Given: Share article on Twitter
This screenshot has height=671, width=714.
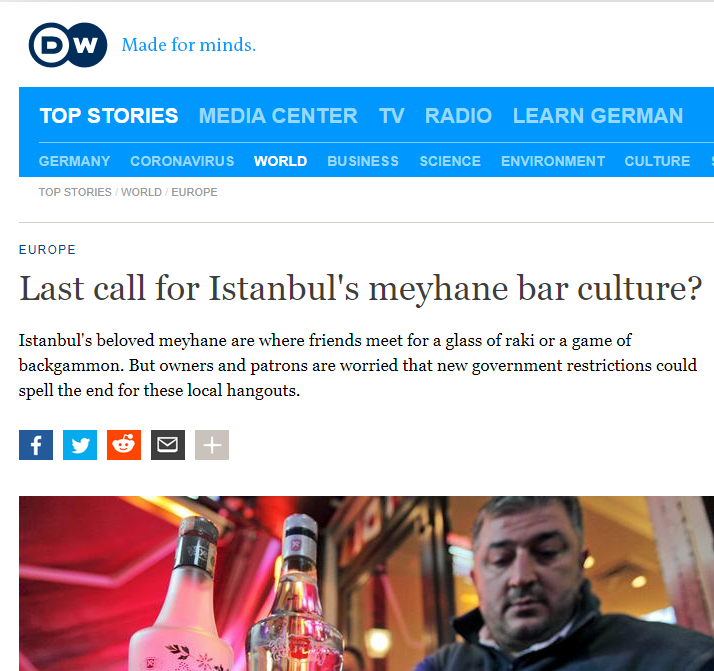Looking at the screenshot, I should tap(80, 445).
